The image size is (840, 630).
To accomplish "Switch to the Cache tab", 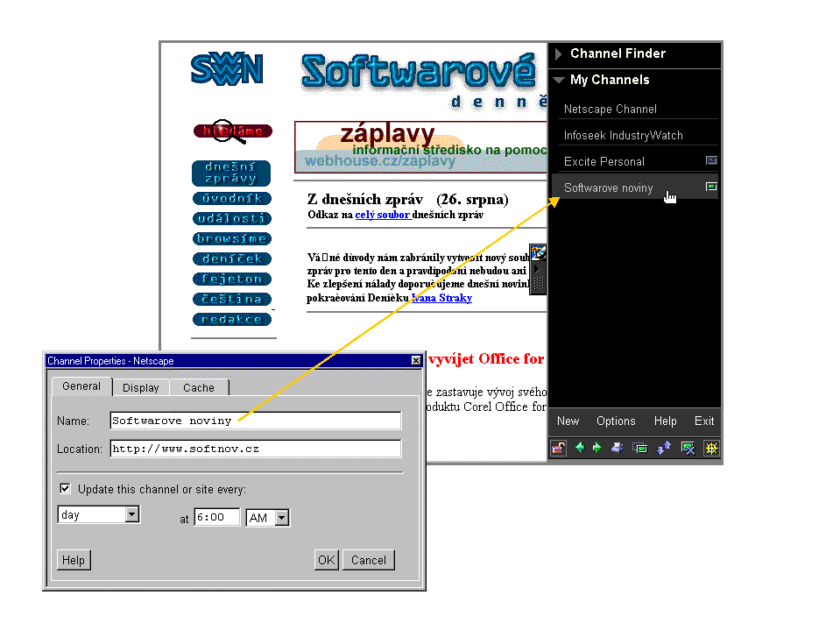I will point(199,388).
